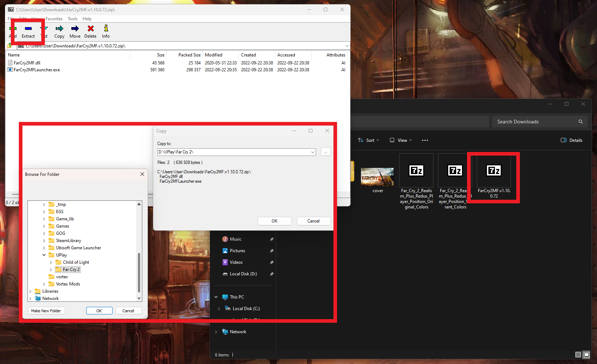The width and height of the screenshot is (597, 364).
Task: Collapse This PC in Explorer sidebar
Action: click(x=216, y=297)
